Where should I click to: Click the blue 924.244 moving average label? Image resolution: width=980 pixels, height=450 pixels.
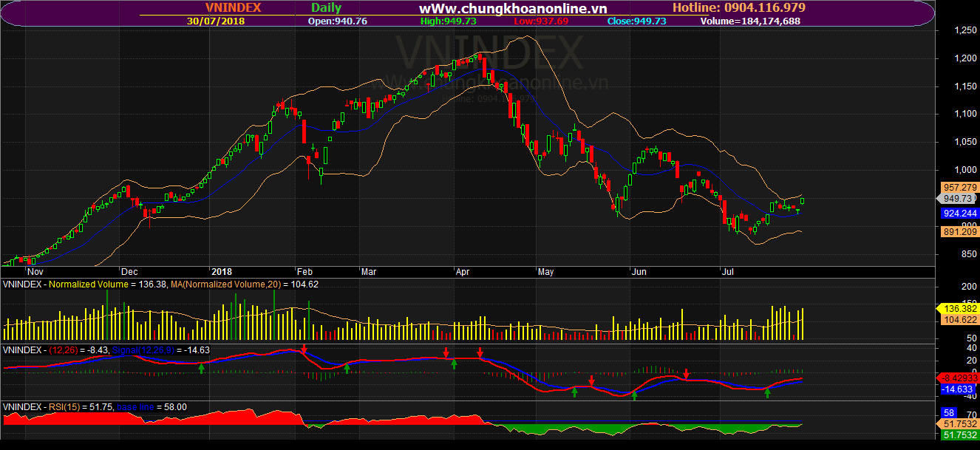coord(957,214)
